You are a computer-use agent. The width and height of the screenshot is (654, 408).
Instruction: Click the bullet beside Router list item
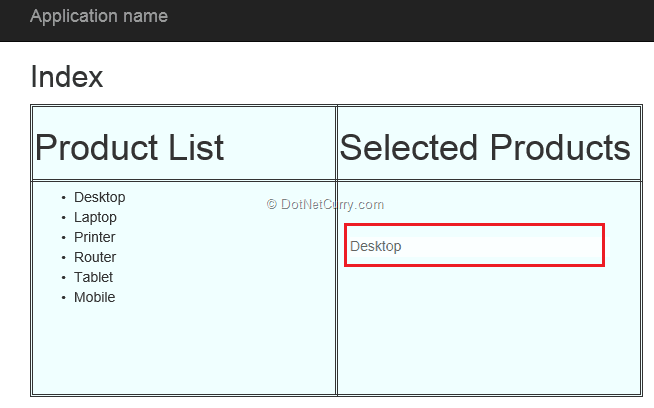tap(63, 258)
